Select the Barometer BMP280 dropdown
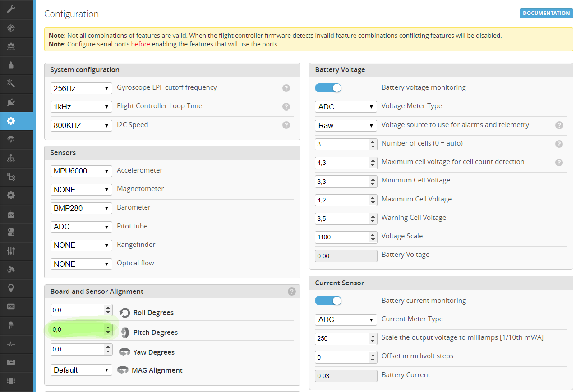This screenshot has height=392, width=576. [x=81, y=208]
